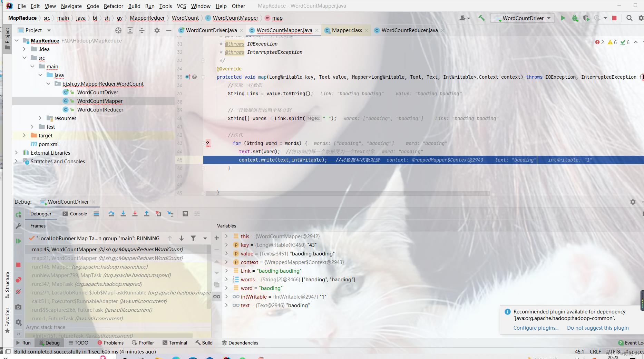This screenshot has width=644, height=359.
Task: Click the user account icon dropdown
Action: tap(465, 18)
